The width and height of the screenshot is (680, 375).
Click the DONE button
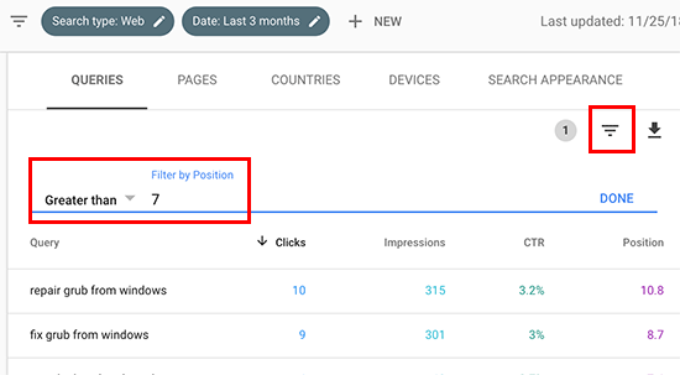(x=616, y=198)
